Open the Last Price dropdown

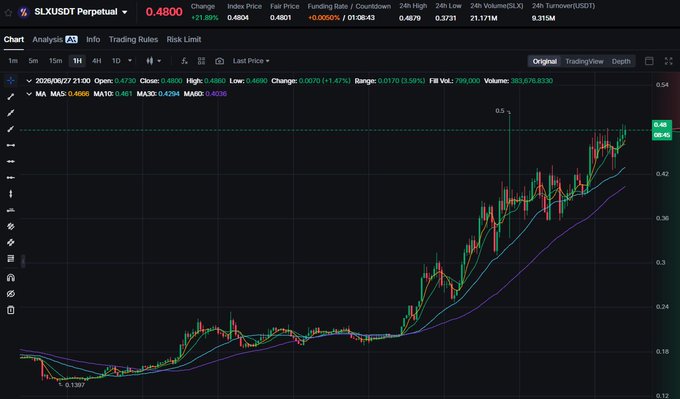(x=251, y=61)
